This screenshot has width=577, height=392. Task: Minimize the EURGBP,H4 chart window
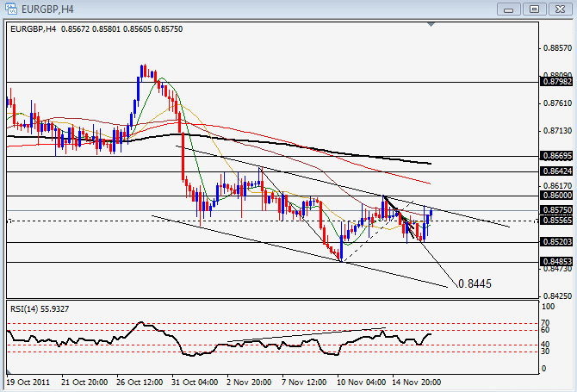[x=509, y=9]
